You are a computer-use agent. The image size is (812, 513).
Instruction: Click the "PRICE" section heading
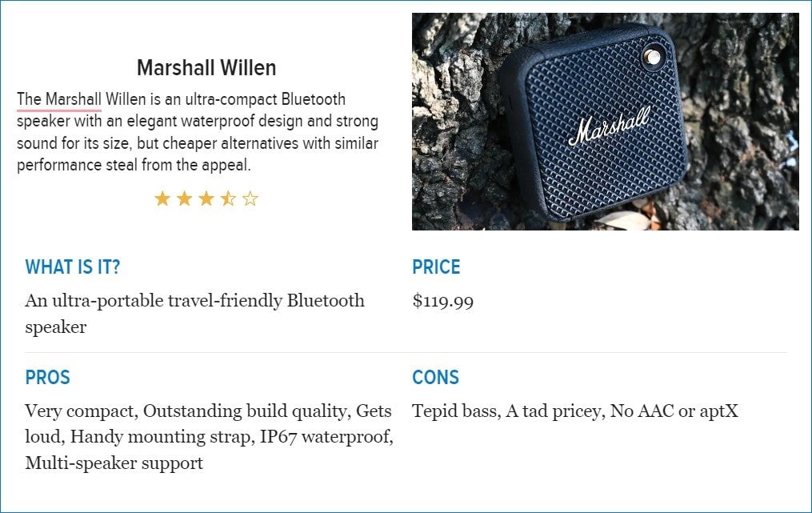tap(436, 267)
